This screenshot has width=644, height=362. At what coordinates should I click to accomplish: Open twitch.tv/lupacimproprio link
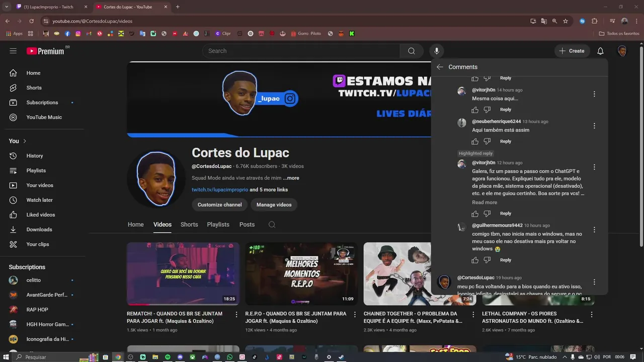click(x=220, y=190)
